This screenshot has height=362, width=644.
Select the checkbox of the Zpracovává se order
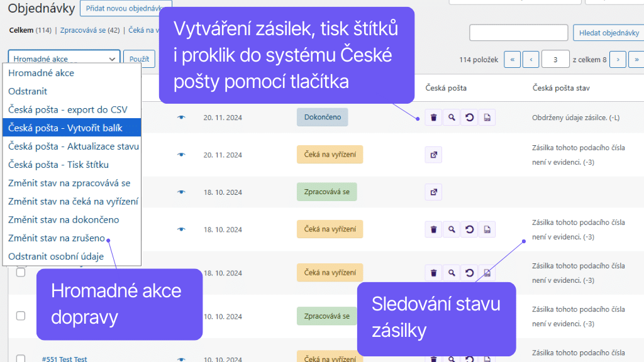click(x=19, y=316)
